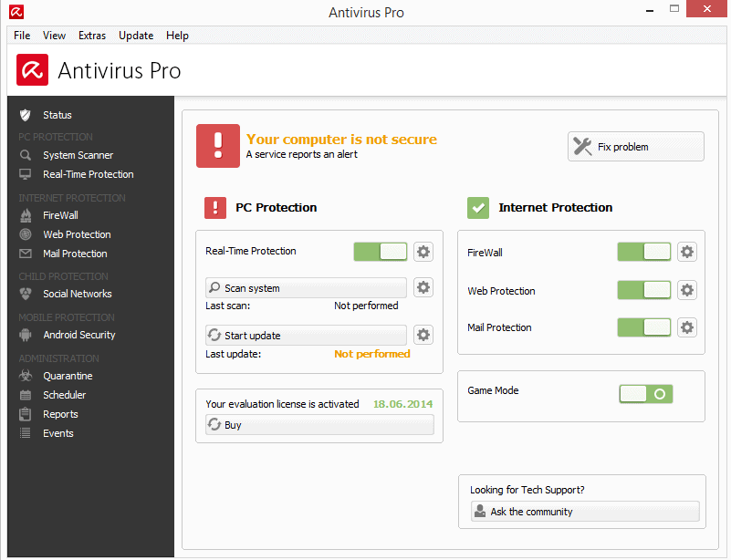
Task: Click the Web Protection gear icon
Action: pos(687,290)
